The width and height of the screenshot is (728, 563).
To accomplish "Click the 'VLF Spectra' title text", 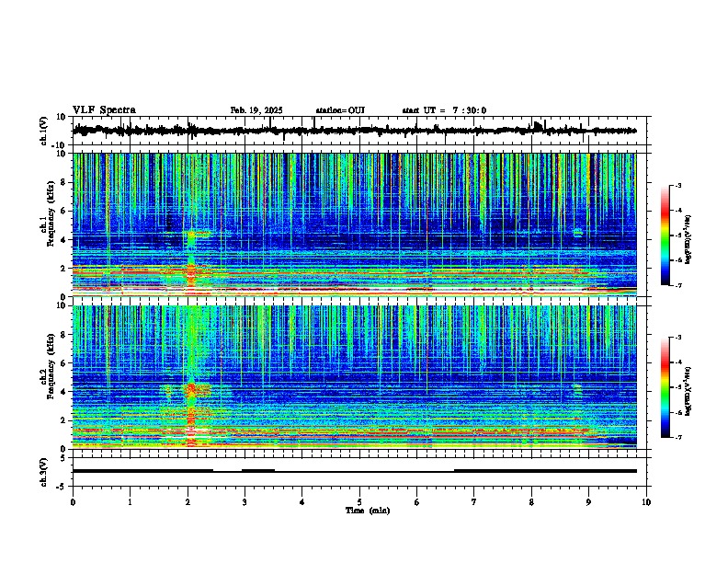I will coord(104,109).
